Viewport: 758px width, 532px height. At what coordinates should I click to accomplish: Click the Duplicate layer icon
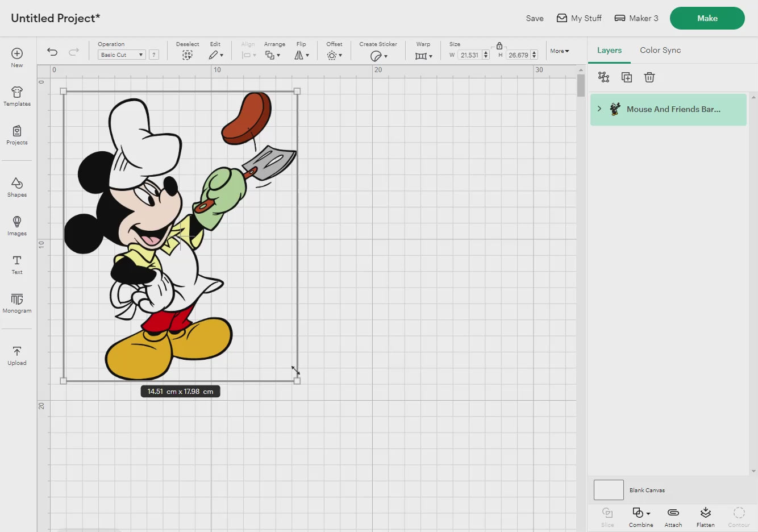pos(627,77)
